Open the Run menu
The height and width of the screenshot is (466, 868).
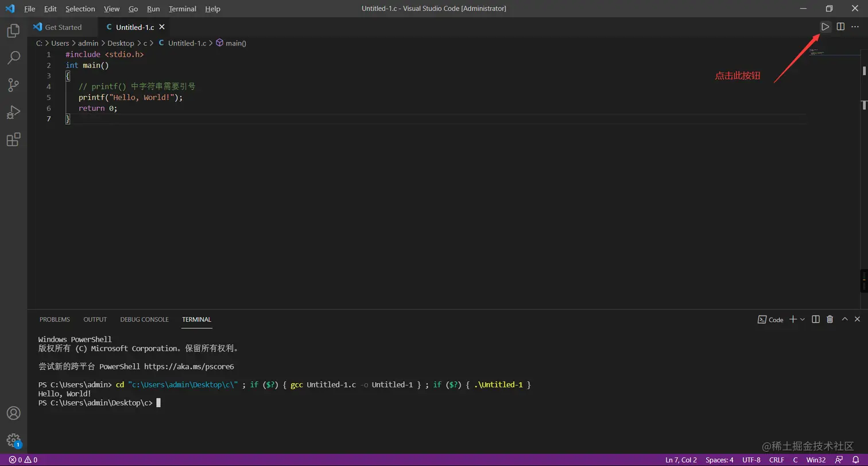153,9
